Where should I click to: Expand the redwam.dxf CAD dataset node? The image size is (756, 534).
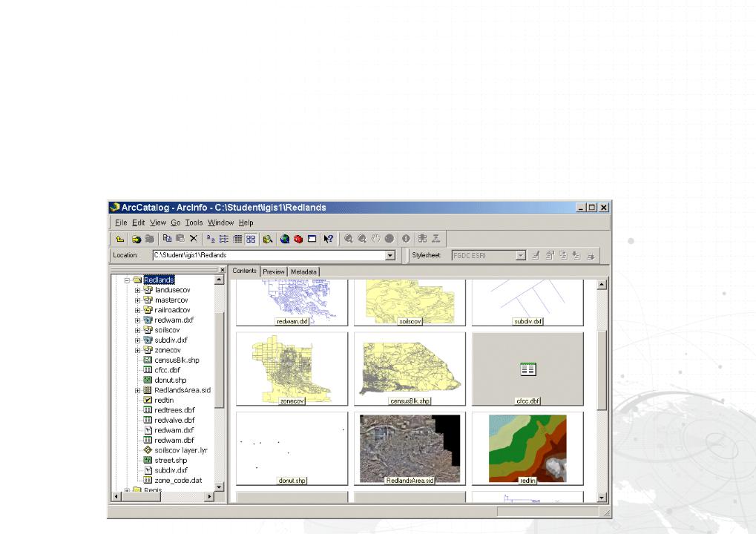137,320
